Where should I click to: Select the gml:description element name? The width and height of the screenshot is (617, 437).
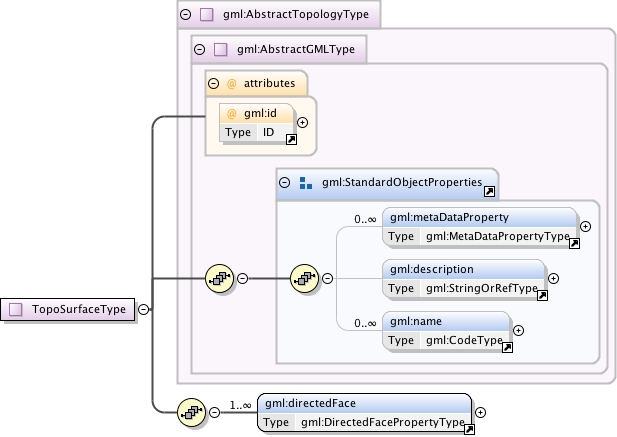(432, 269)
